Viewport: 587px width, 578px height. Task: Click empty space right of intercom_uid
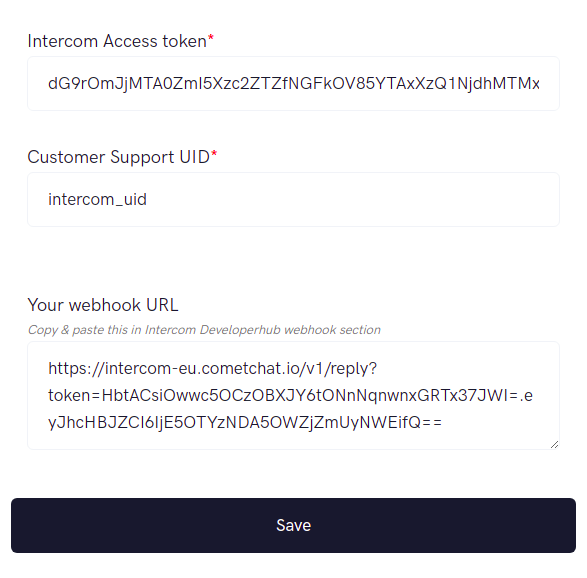click(352, 200)
